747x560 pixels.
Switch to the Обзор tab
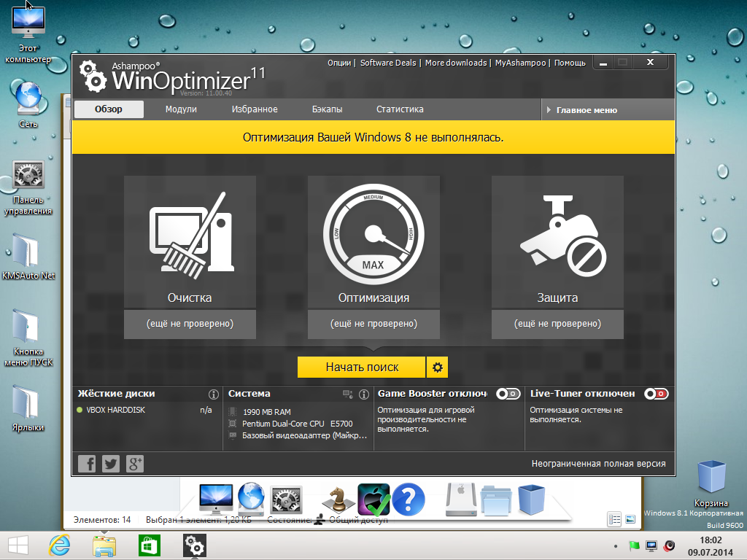[109, 109]
